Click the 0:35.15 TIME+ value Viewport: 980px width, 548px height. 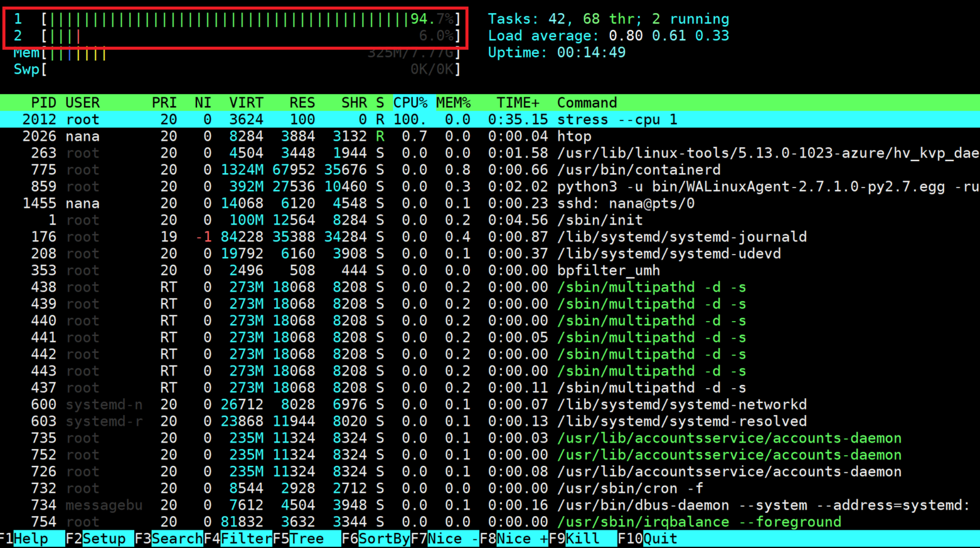(x=518, y=120)
